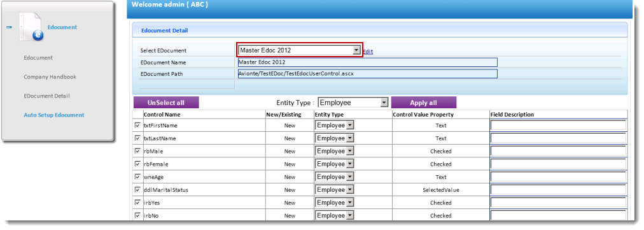Open Entity Type dropdown for txtFirstName
644x230 pixels.
[334, 126]
